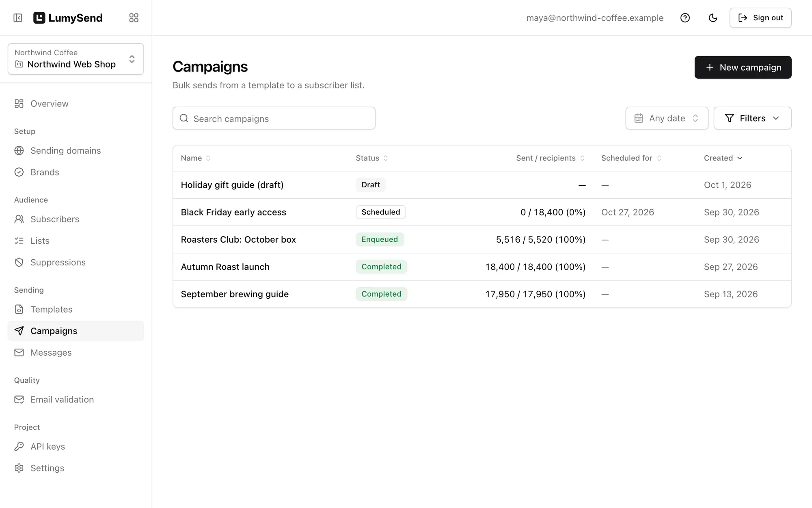Click the Settings gear icon
This screenshot has width=812, height=508.
pyautogui.click(x=19, y=468)
